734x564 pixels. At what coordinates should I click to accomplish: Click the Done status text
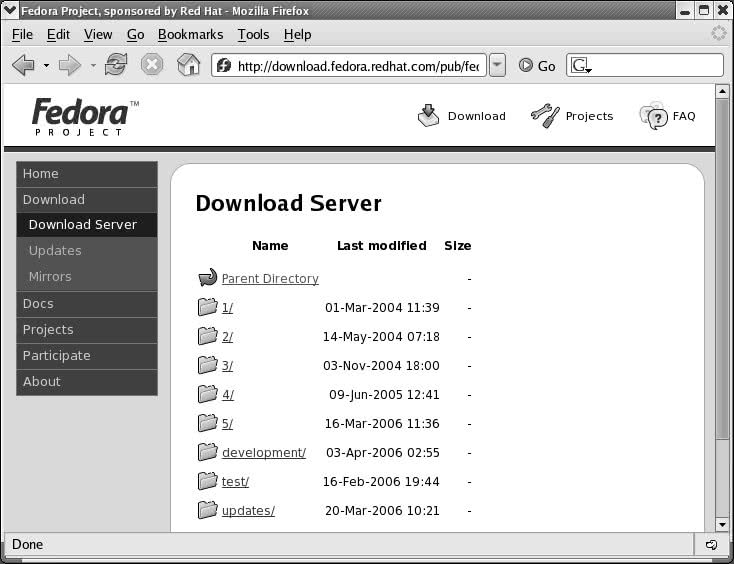click(x=28, y=544)
